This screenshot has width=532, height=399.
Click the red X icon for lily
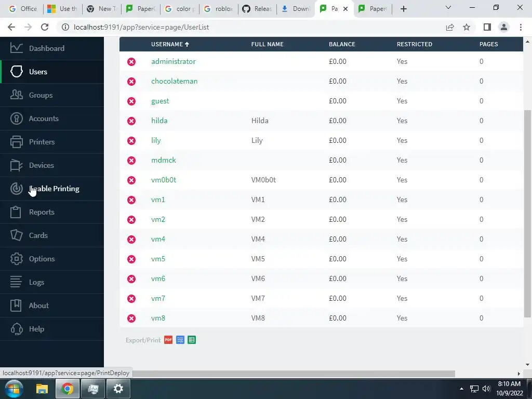click(131, 140)
